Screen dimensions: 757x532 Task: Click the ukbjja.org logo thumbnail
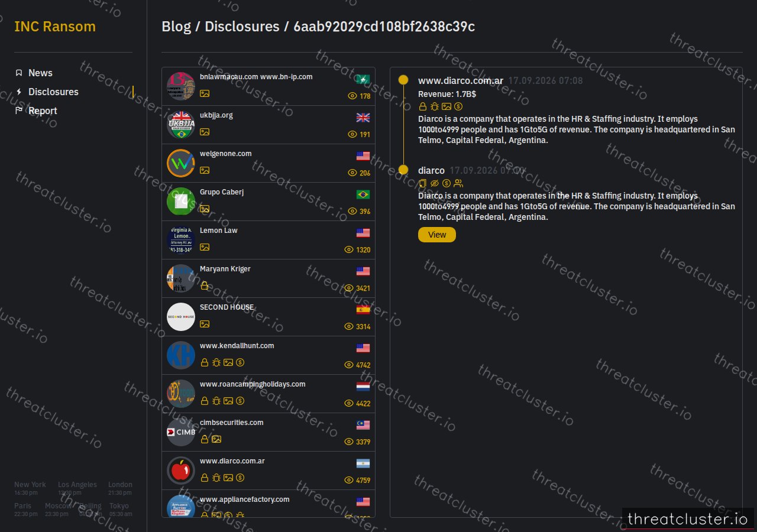tap(181, 125)
